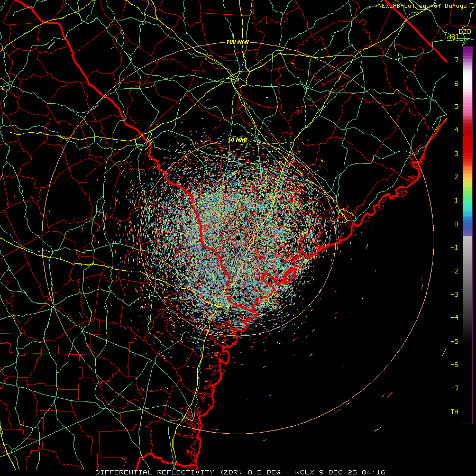476x476 pixels.
Task: Click the -7 value on the color scale
Action: coord(454,388)
